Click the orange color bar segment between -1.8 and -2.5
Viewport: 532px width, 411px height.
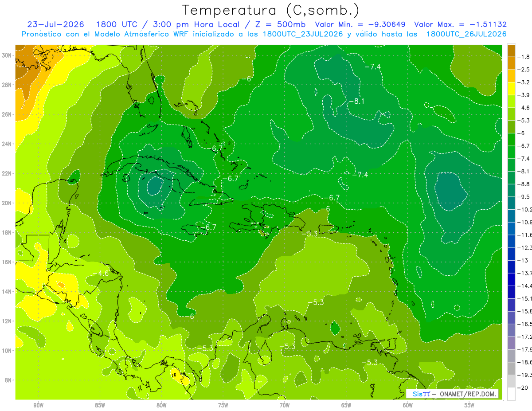tap(512, 63)
